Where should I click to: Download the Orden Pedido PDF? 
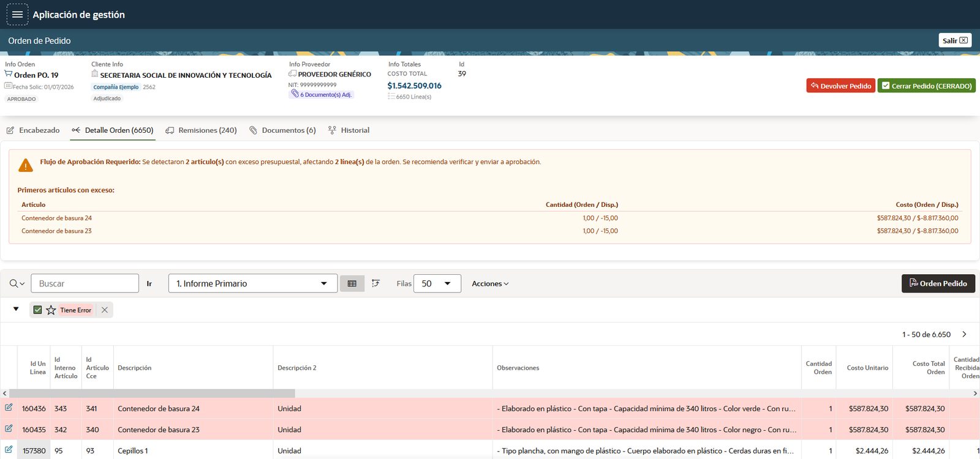coord(938,283)
